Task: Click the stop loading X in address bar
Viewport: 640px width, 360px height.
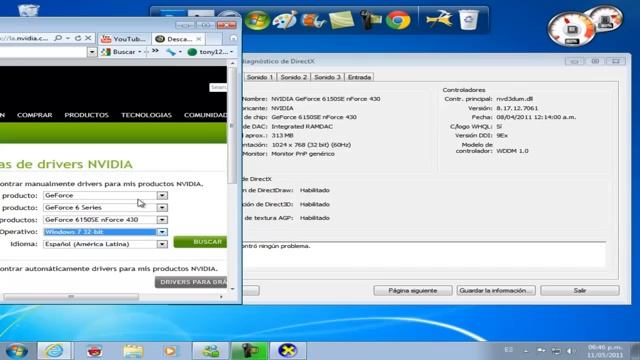Action: click(x=88, y=38)
